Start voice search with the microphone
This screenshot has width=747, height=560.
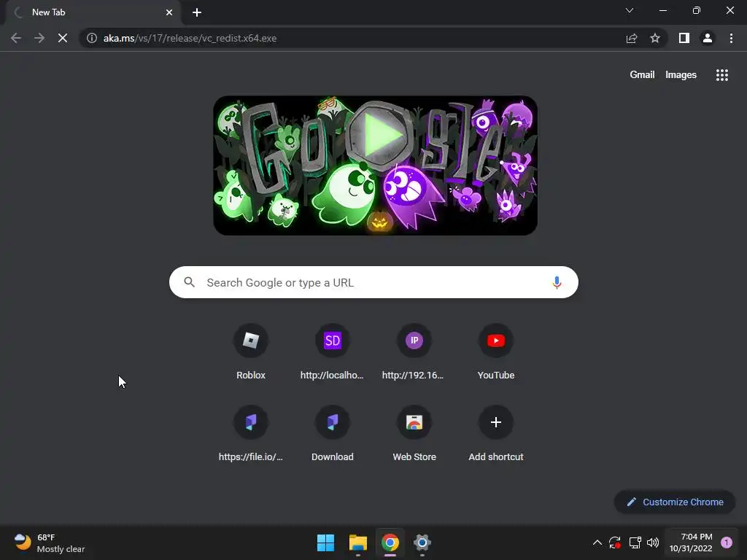click(557, 282)
